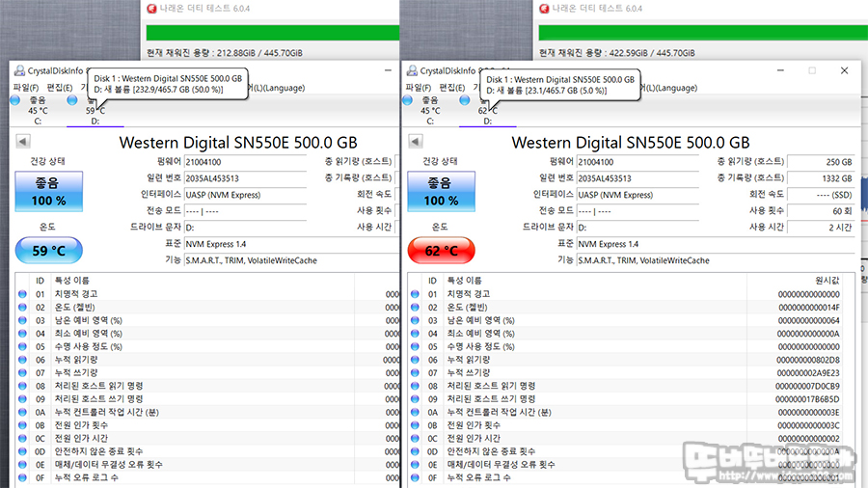The image size is (868, 488).
Task: Click green fill progress bar in left dirty test window
Action: tap(272, 32)
